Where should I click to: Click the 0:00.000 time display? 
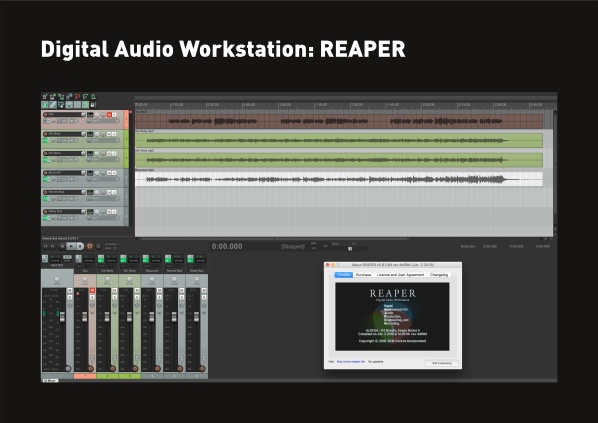click(x=227, y=246)
